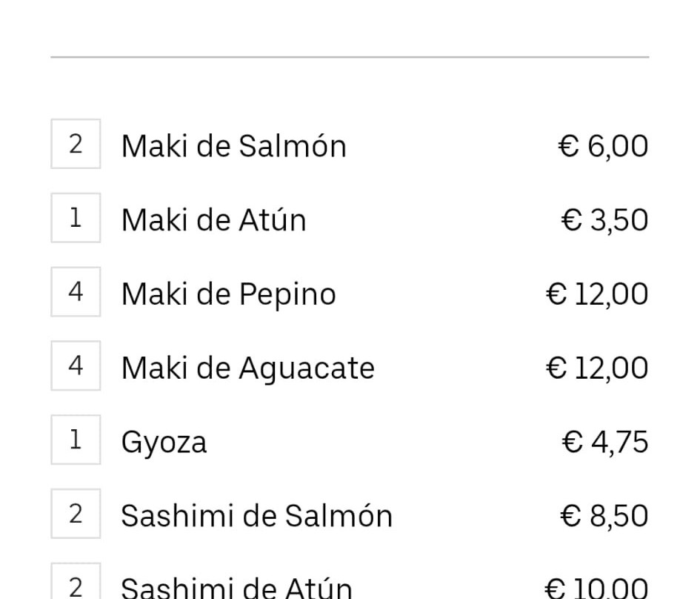700x599 pixels.
Task: Tap the quantity box beside Maki de Atún
Action: 76,218
